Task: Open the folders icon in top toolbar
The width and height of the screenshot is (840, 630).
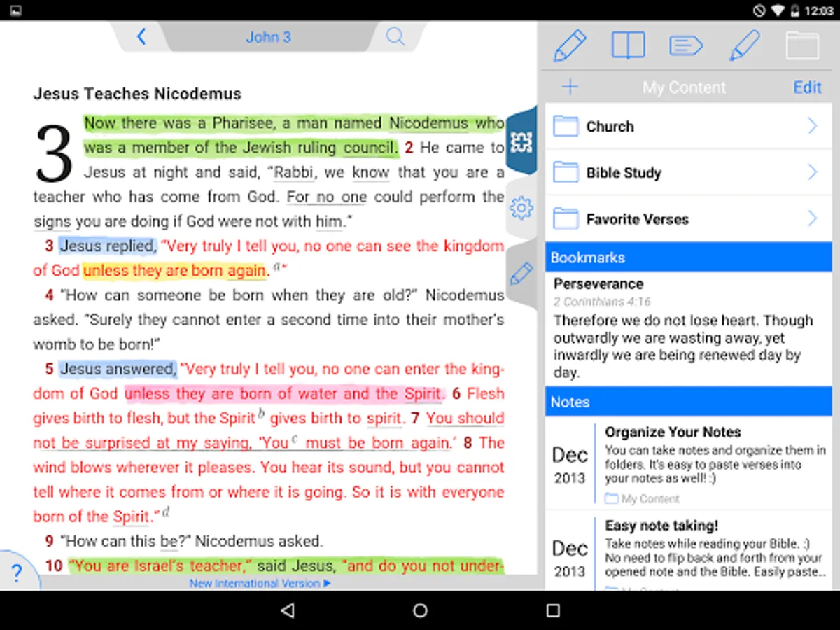Action: coord(802,45)
